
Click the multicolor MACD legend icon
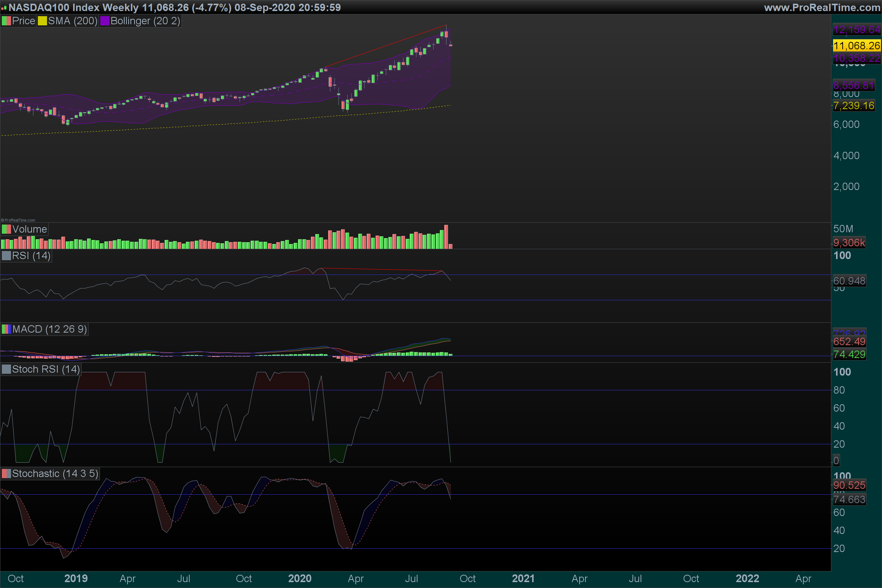coord(6,329)
